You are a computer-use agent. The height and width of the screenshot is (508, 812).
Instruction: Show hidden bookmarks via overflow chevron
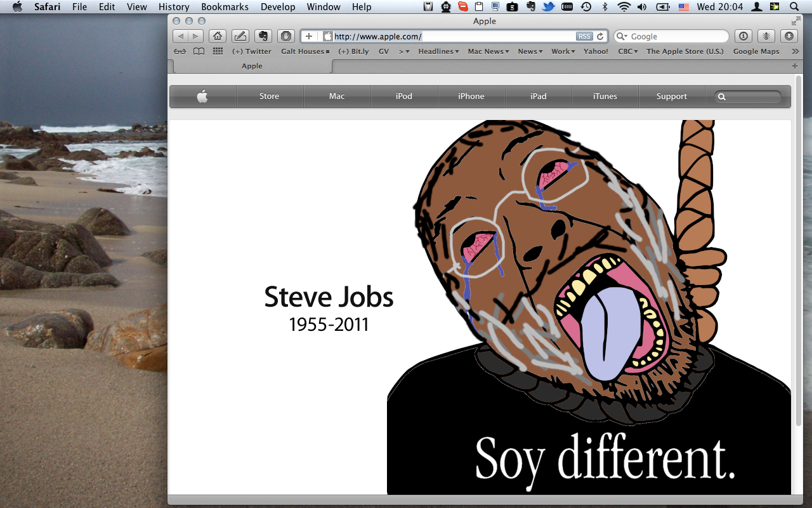coord(796,51)
